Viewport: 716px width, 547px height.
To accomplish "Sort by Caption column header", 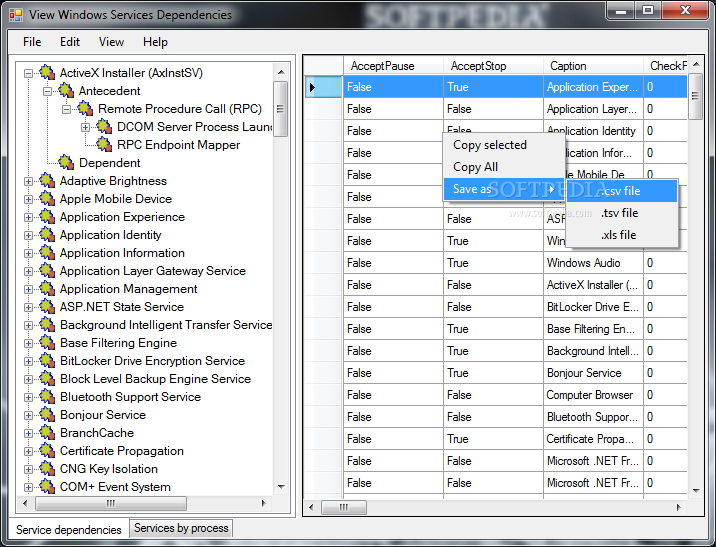I will [593, 66].
